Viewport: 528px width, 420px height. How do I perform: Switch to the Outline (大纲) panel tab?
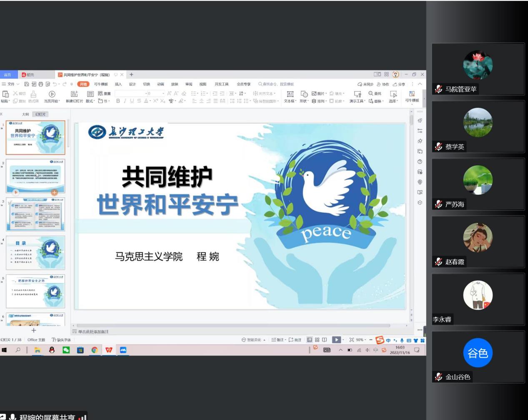25,114
